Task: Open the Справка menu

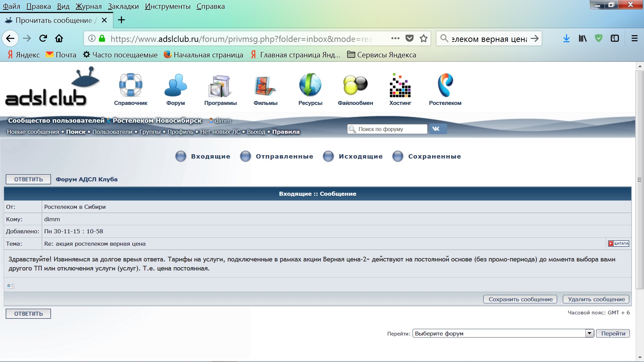Action: [x=211, y=6]
